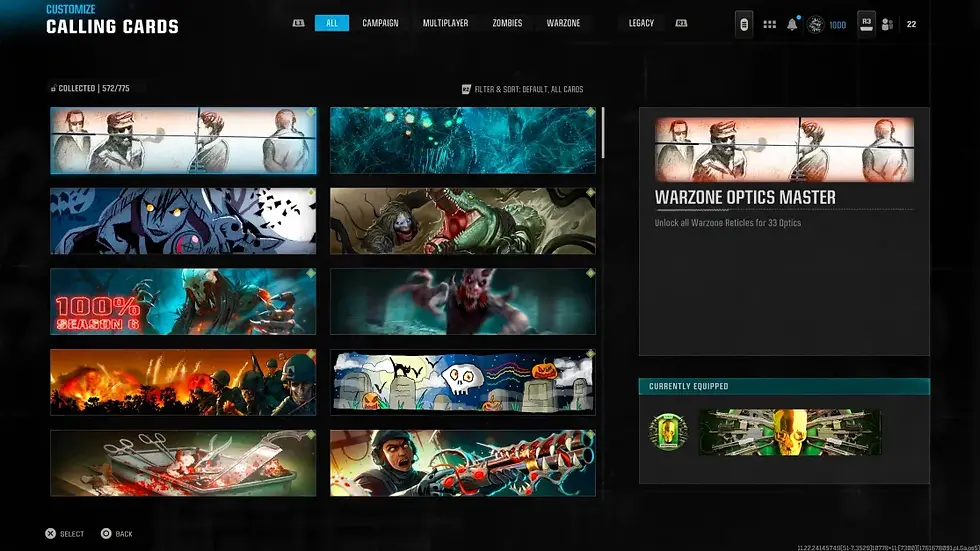Switch to the CAMPAIGN tab
The image size is (980, 551).
(380, 23)
